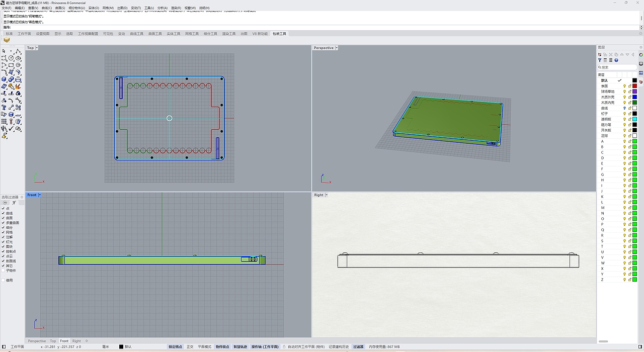Open the 渲染(R) menu
This screenshot has width=644, height=352.
(176, 8)
